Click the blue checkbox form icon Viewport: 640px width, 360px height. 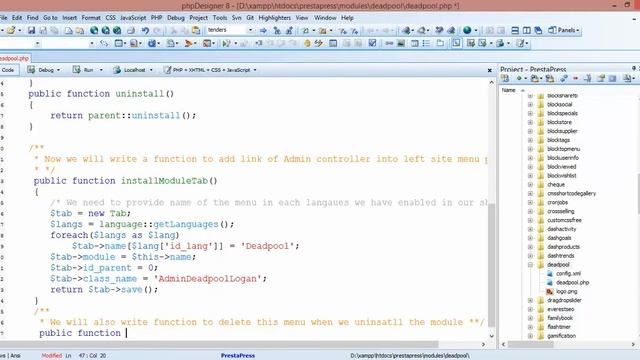[x=372, y=43]
